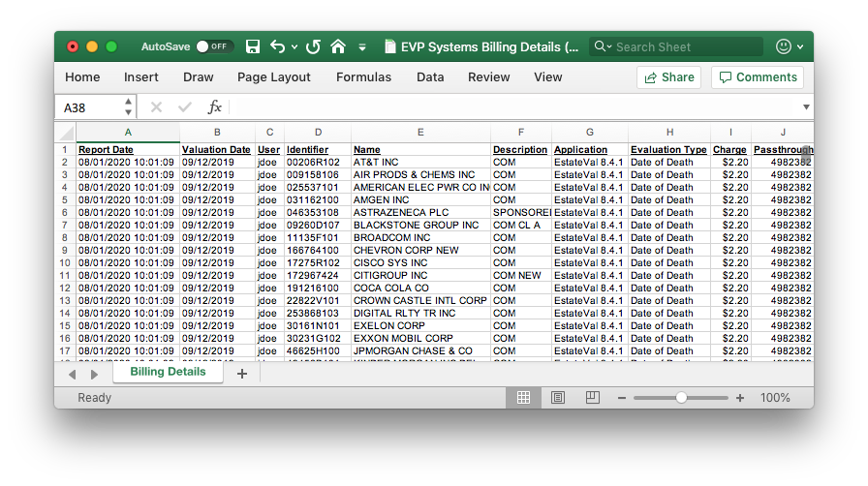Click the Comments button
Screen dimensions: 868x486
(x=758, y=77)
